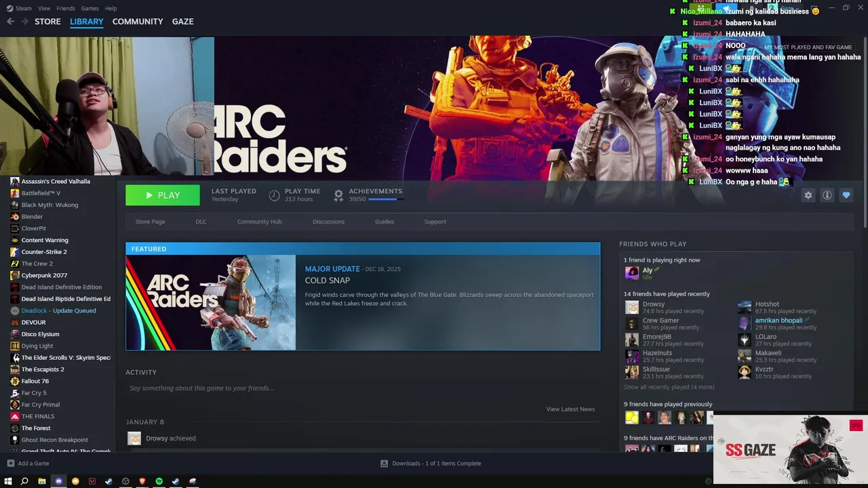Click Crew Gamer's skull avatar
This screenshot has height=488, width=868.
click(632, 323)
